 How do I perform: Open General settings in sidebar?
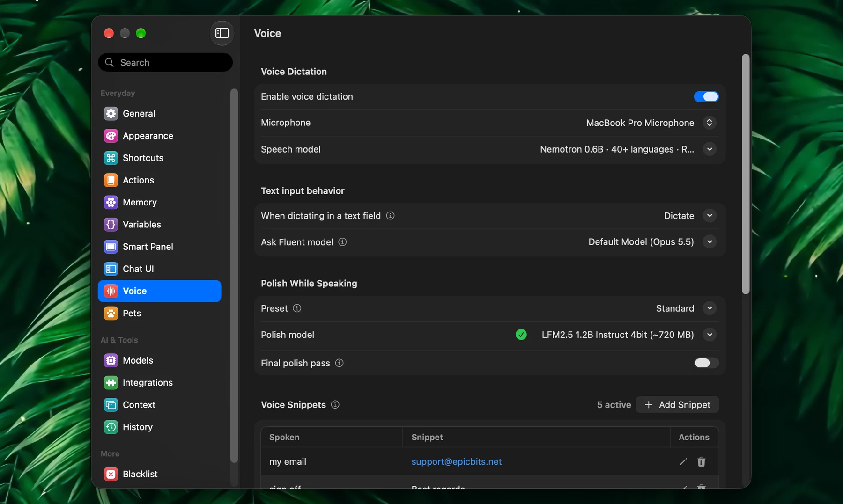159,113
